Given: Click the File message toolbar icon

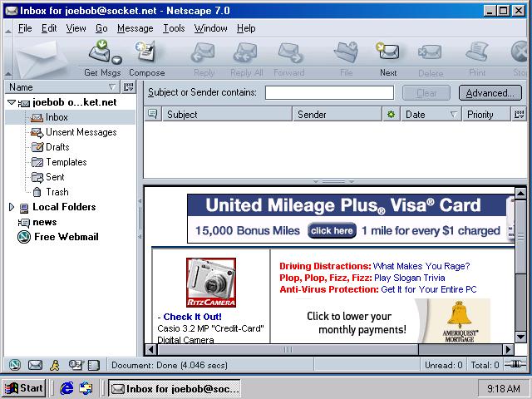Looking at the screenshot, I should click(x=346, y=52).
